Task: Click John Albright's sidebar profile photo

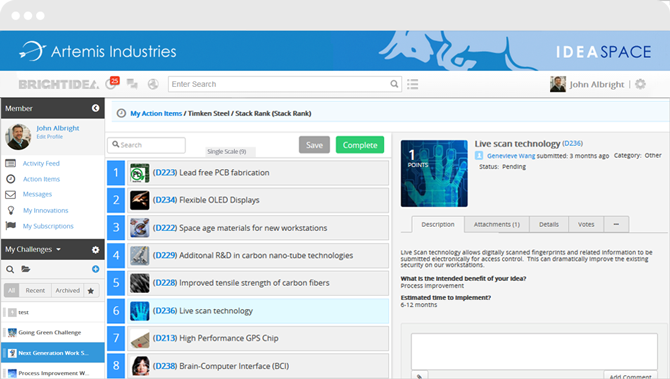Action: 18,137
